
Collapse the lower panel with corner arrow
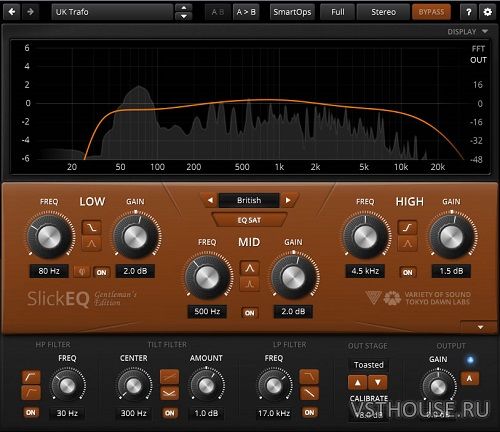[x=480, y=327]
